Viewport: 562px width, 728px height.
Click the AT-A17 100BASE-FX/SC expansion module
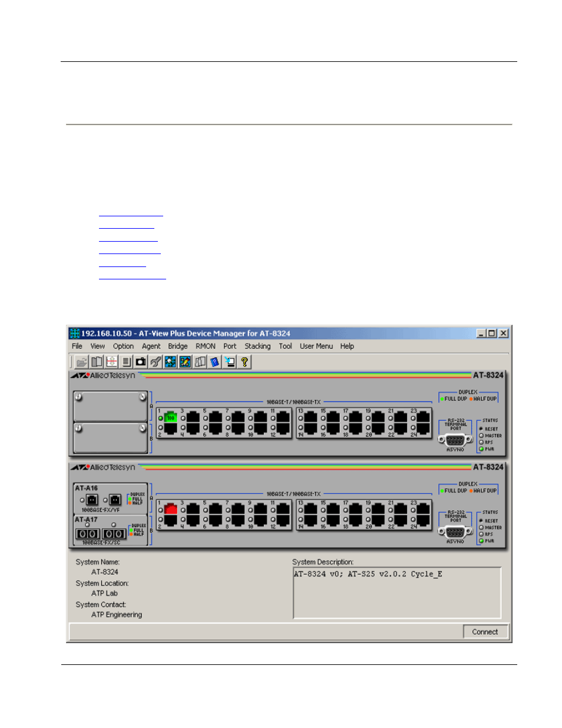(110, 530)
